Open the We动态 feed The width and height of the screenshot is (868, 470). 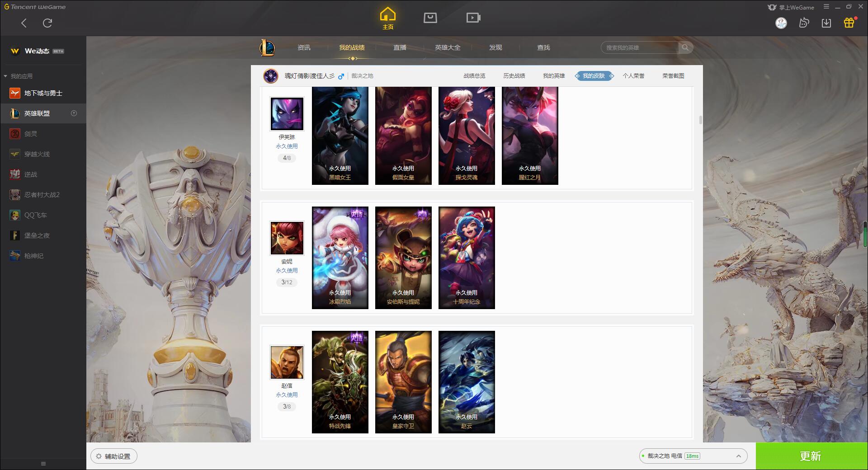coord(37,51)
